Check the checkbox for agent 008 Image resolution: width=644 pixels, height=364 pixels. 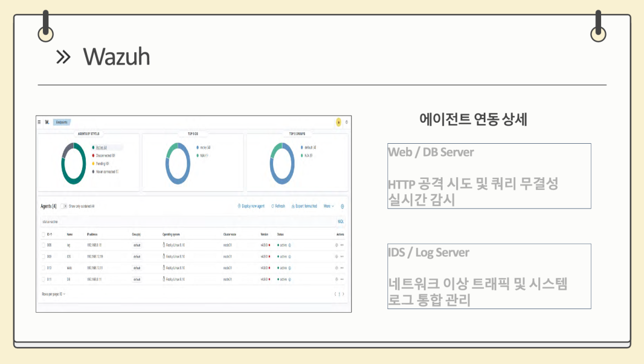43,245
